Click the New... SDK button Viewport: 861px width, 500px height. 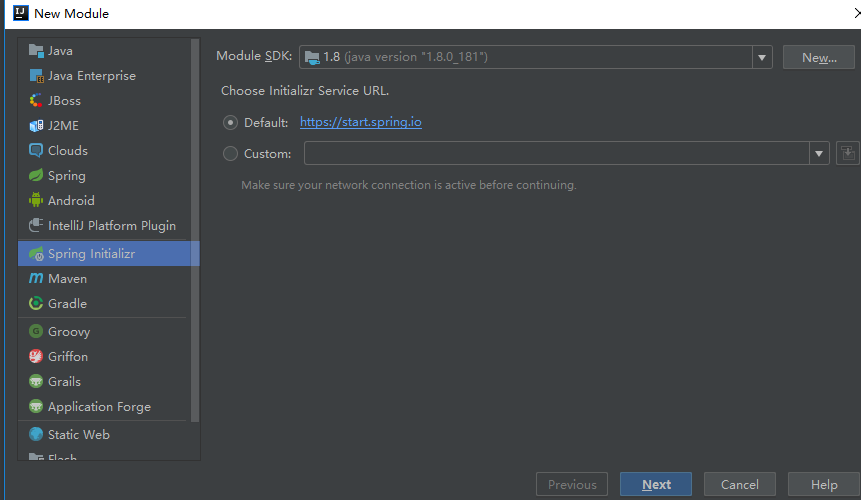coord(818,57)
